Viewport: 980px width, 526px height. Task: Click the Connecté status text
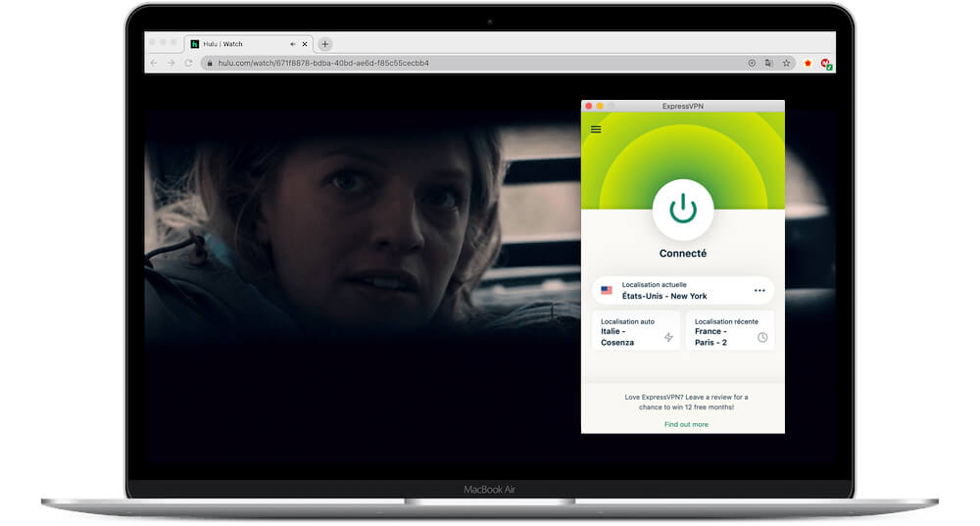pyautogui.click(x=682, y=253)
